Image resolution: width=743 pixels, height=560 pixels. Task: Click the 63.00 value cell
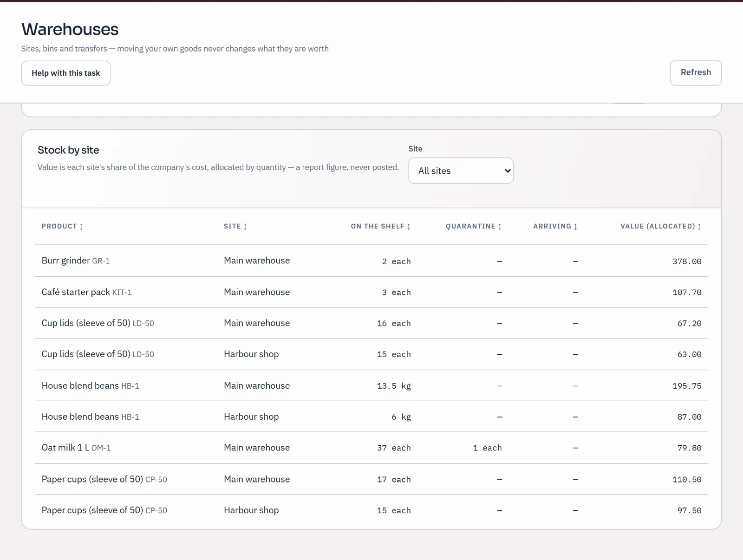[689, 355]
